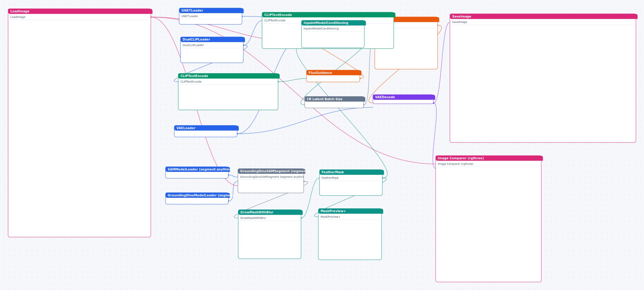Click the UNETLoader node header
Viewport: 644px width, 290px height.
pyautogui.click(x=211, y=10)
